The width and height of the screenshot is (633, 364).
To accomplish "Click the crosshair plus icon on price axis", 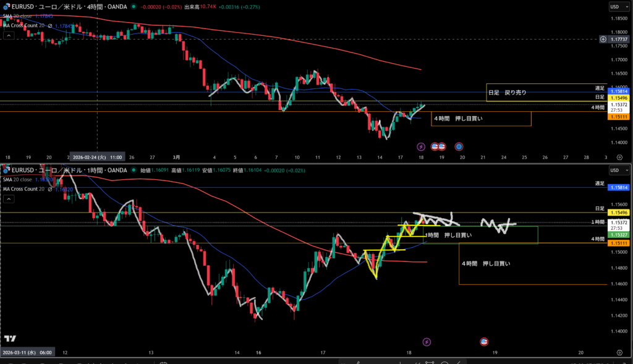I will click(603, 39).
